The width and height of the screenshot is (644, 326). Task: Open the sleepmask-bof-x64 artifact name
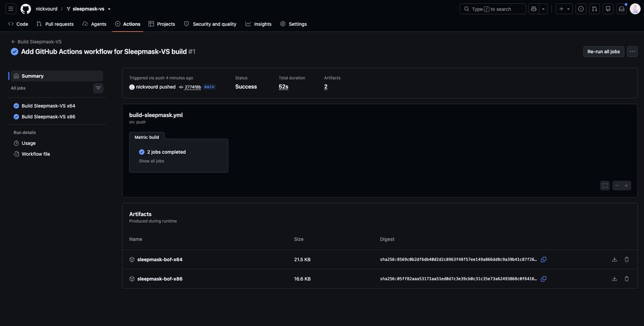tap(160, 259)
